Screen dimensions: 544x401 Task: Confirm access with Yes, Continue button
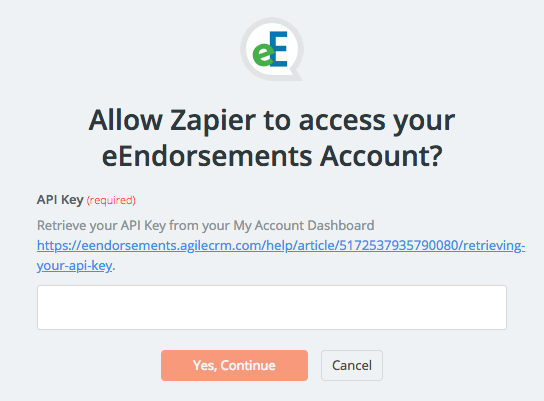pos(234,365)
